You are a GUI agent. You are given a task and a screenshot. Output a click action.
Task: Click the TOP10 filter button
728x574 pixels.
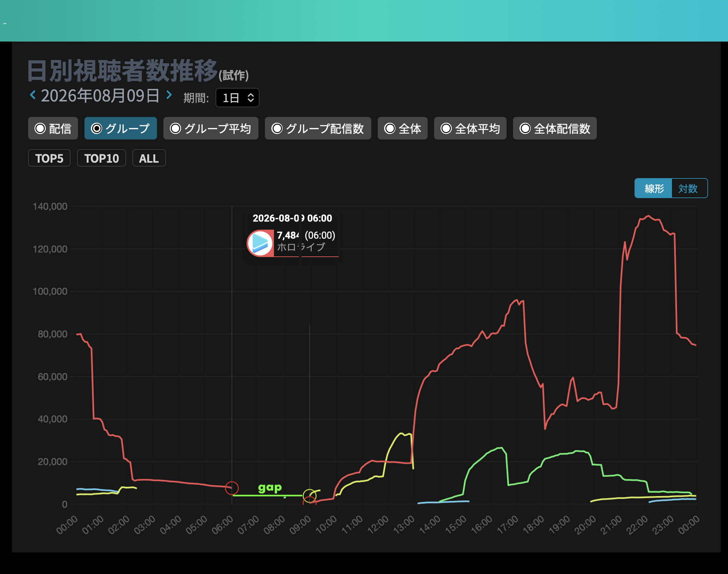pos(102,158)
